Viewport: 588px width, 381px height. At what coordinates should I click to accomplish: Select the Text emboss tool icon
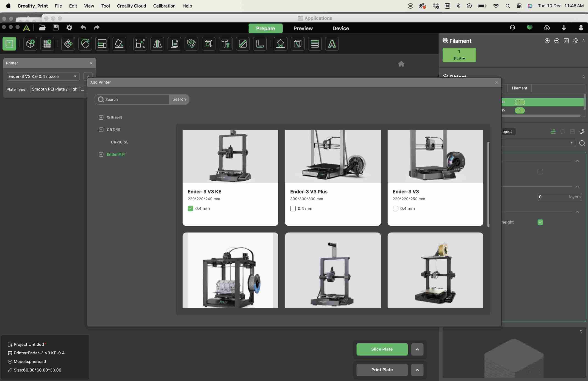225,44
